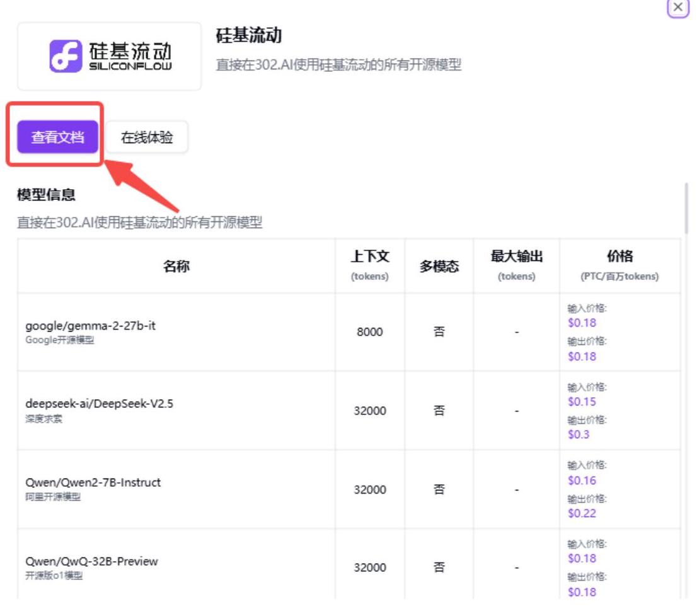Click gemma's $0.18 input price
Viewport: 697px width, 616px height.
[x=582, y=322]
